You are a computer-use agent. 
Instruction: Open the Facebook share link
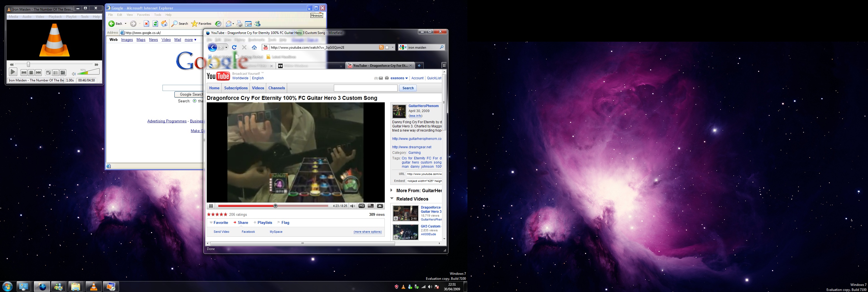click(x=248, y=232)
